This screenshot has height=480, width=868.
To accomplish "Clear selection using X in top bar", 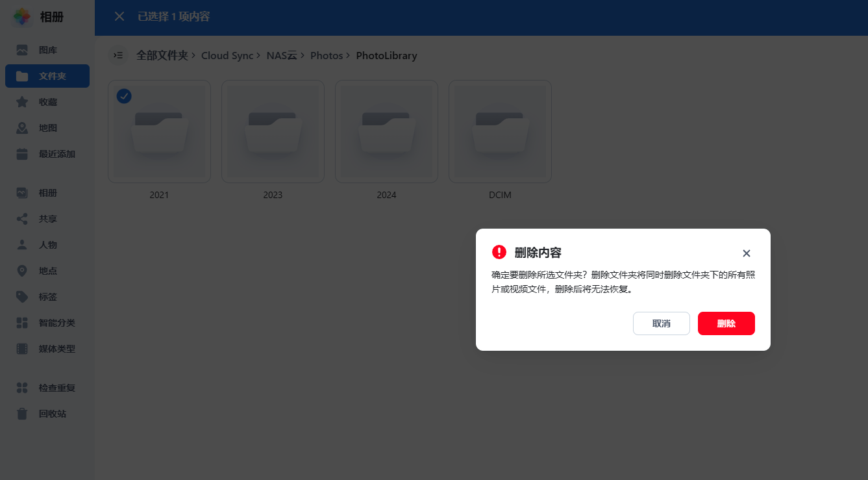I will point(119,16).
